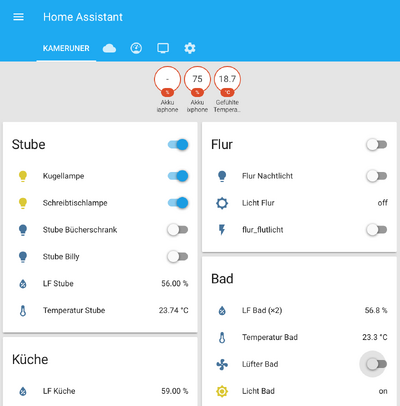Open the gauge dashboard tab

pos(136,48)
